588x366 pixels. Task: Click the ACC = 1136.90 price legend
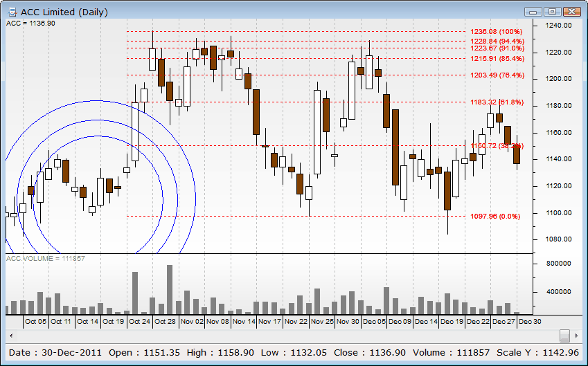pyautogui.click(x=30, y=24)
